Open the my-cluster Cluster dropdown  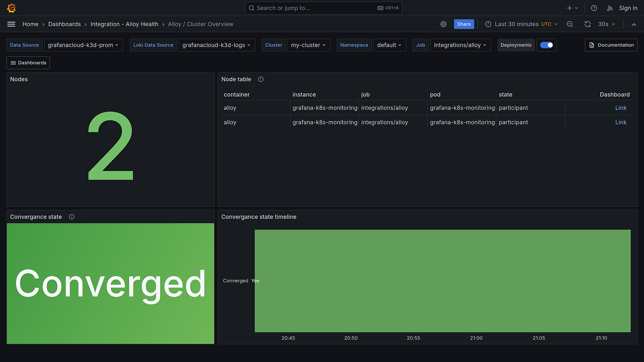click(308, 45)
